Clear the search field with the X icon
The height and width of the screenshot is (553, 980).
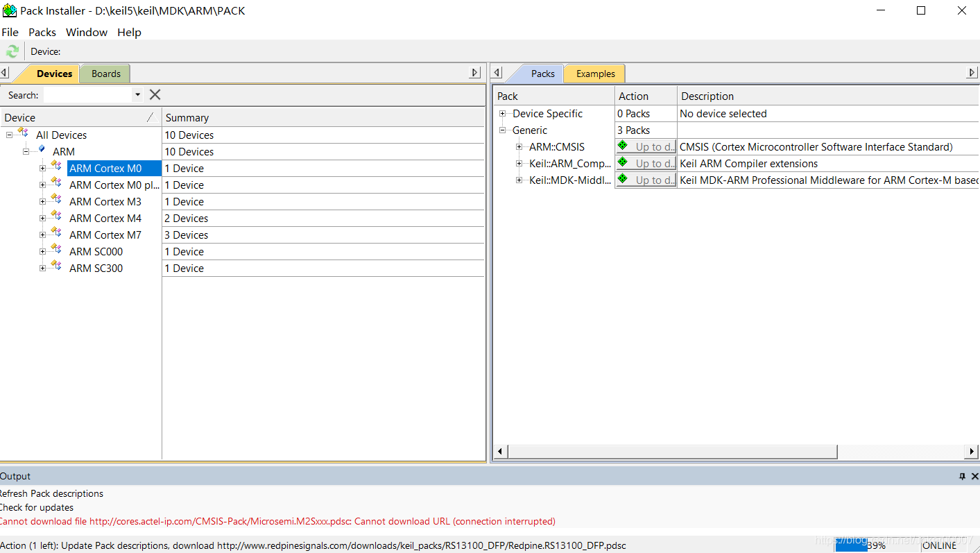pos(155,94)
